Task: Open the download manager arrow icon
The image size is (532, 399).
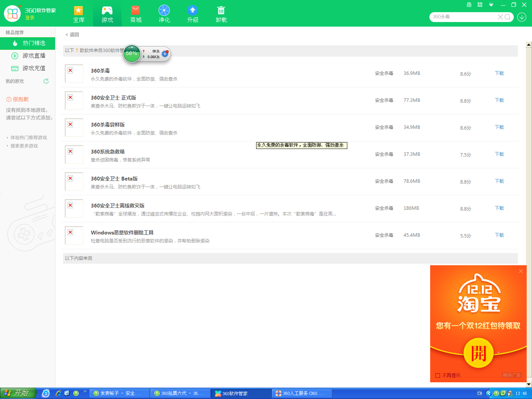Action: click(x=522, y=17)
